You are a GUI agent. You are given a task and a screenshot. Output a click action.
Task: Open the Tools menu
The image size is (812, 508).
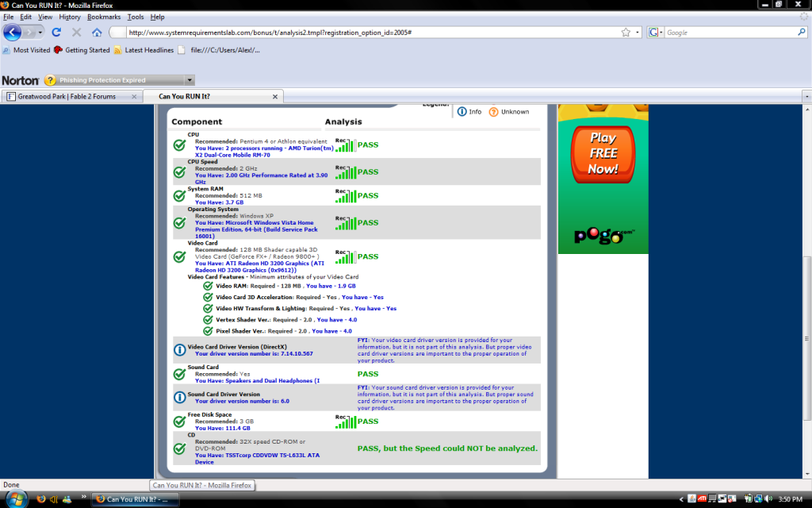pyautogui.click(x=135, y=17)
